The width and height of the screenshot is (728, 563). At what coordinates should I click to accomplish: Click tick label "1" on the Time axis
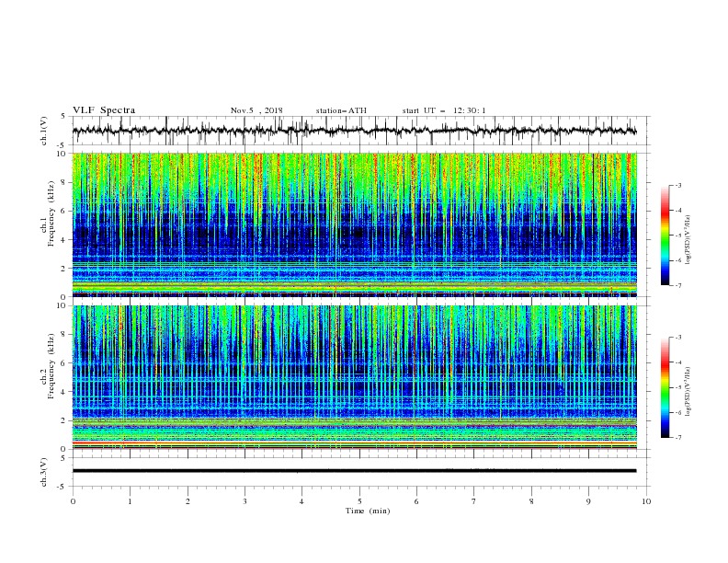[x=130, y=501]
